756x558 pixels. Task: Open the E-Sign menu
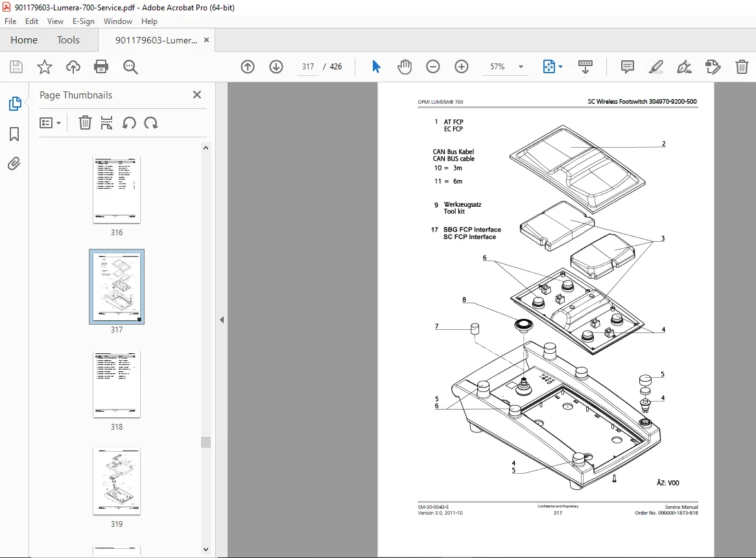pyautogui.click(x=84, y=21)
